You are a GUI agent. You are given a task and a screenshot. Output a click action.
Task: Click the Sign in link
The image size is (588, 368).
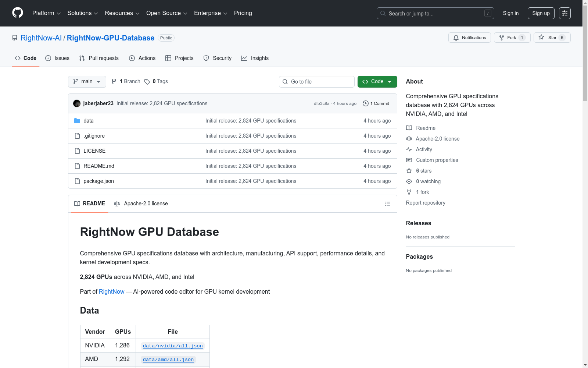(511, 13)
